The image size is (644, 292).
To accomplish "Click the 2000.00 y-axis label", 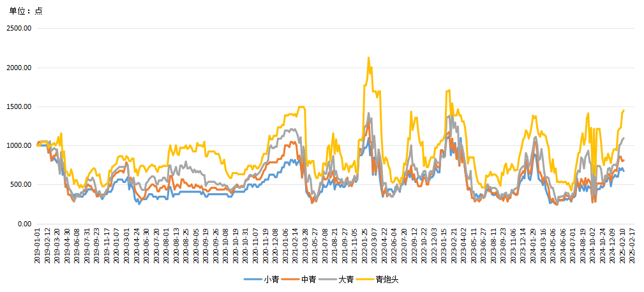I will pos(19,68).
